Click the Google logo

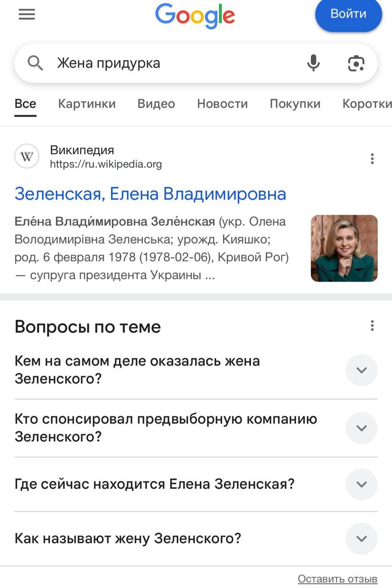(195, 16)
